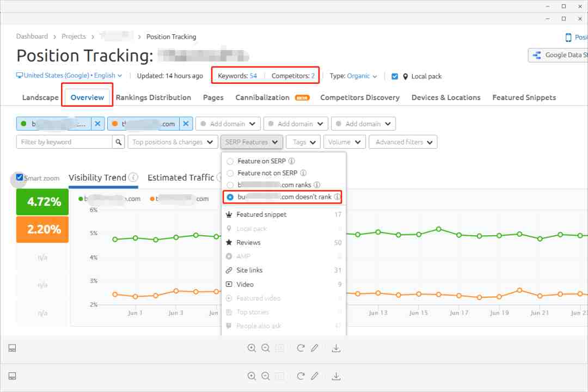588x392 pixels.
Task: Expand the third Add domain dropdown
Action: point(363,124)
